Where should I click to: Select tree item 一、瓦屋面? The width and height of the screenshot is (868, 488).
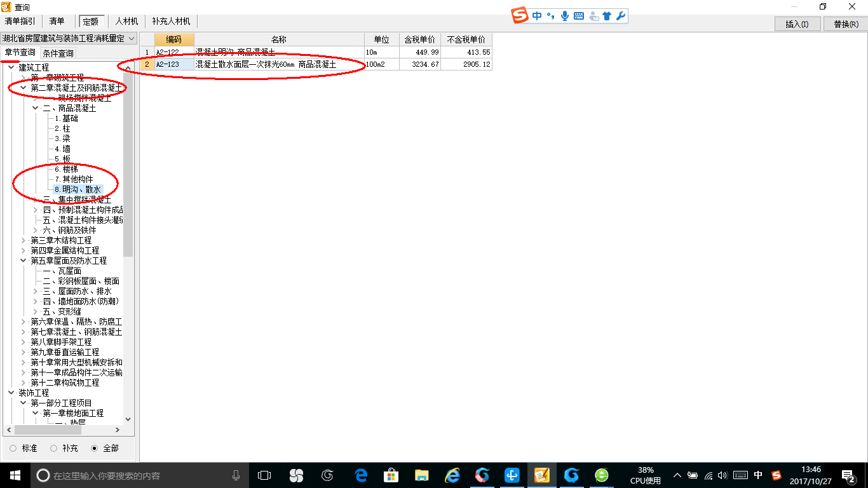(62, 271)
